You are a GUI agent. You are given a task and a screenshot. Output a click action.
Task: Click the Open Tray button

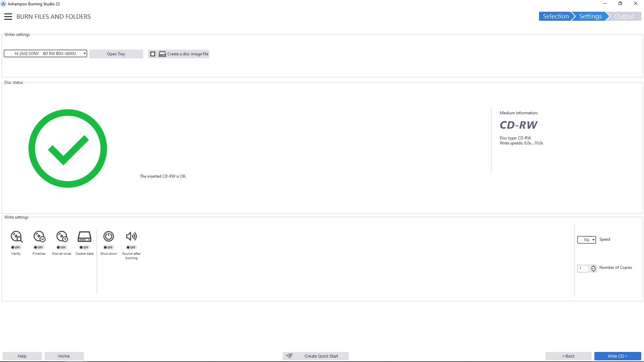coord(116,54)
